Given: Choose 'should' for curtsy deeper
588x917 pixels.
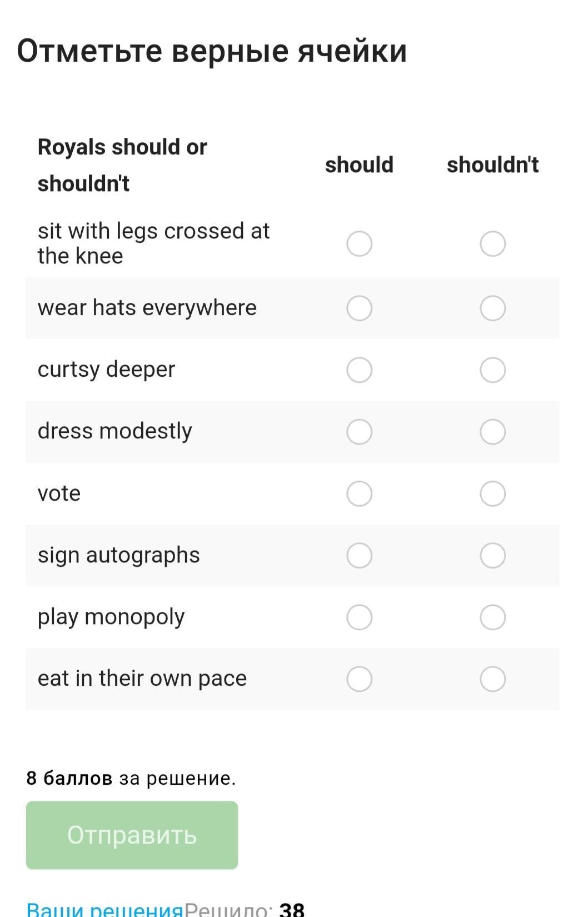Looking at the screenshot, I should pos(359,370).
